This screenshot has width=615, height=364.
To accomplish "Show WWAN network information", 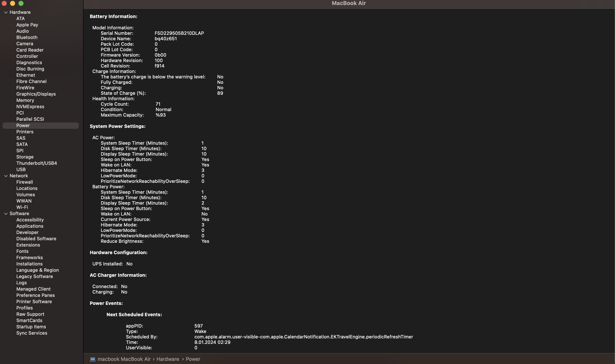I will (24, 201).
